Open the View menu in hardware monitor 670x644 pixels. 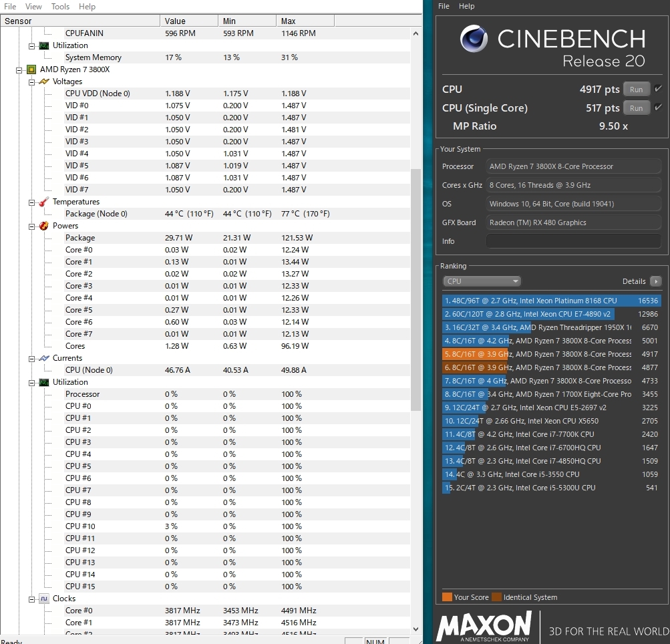(x=33, y=7)
